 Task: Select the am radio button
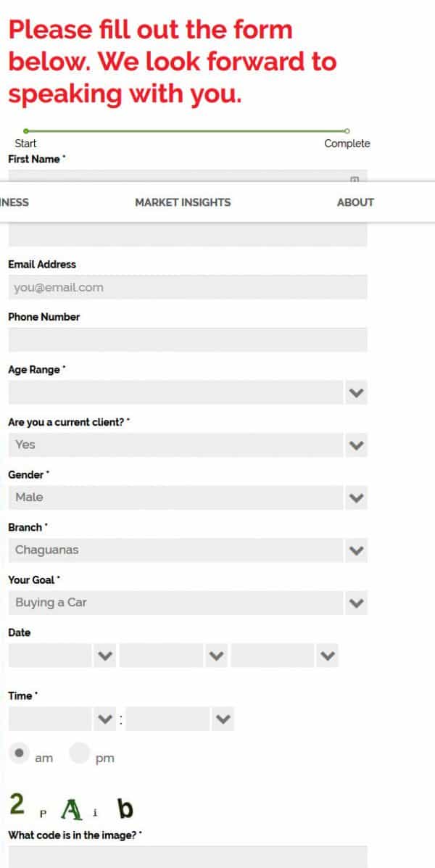click(x=19, y=753)
